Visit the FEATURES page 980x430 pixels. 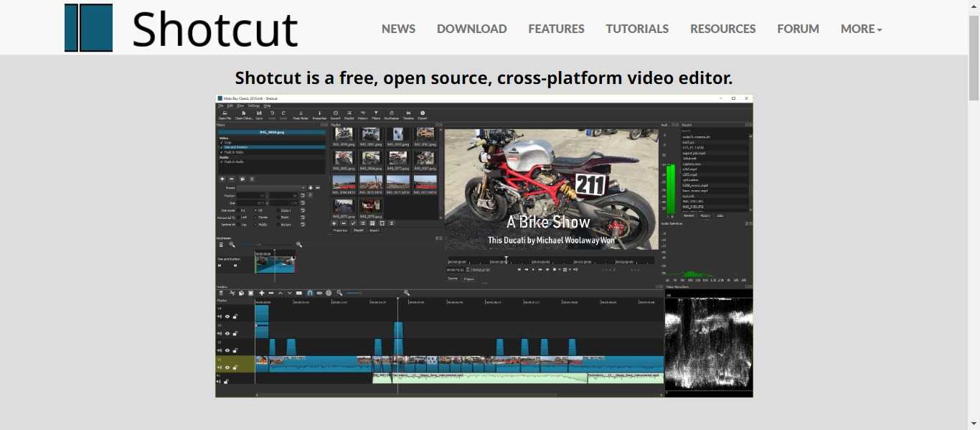pos(557,29)
